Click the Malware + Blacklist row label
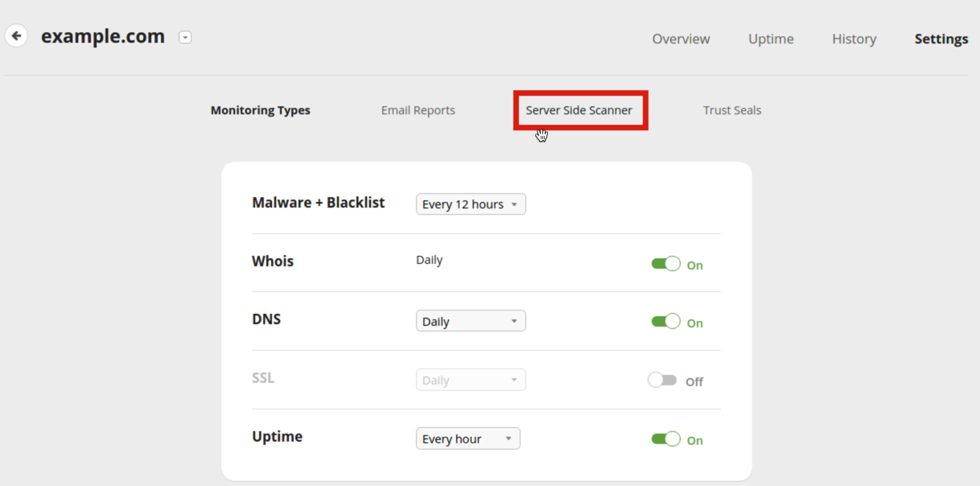This screenshot has width=980, height=486. (318, 203)
